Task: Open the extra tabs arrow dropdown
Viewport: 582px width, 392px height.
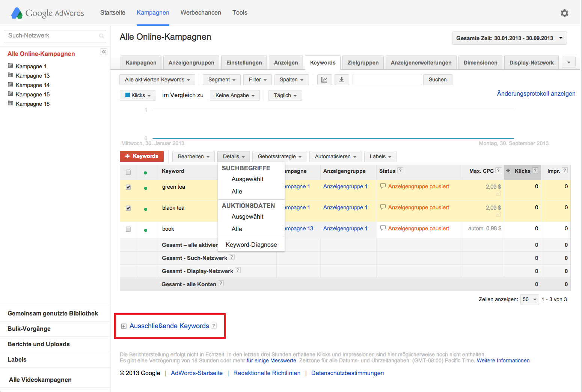Action: [569, 63]
